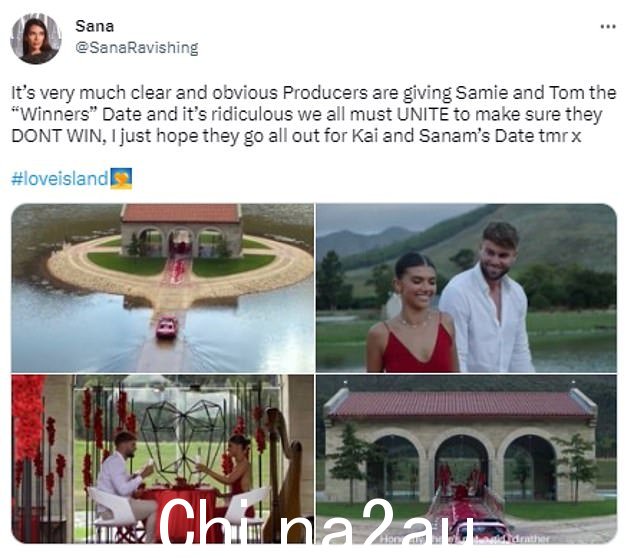
Task: Click the heart-shaped wire sculpture
Action: pyautogui.click(x=183, y=437)
